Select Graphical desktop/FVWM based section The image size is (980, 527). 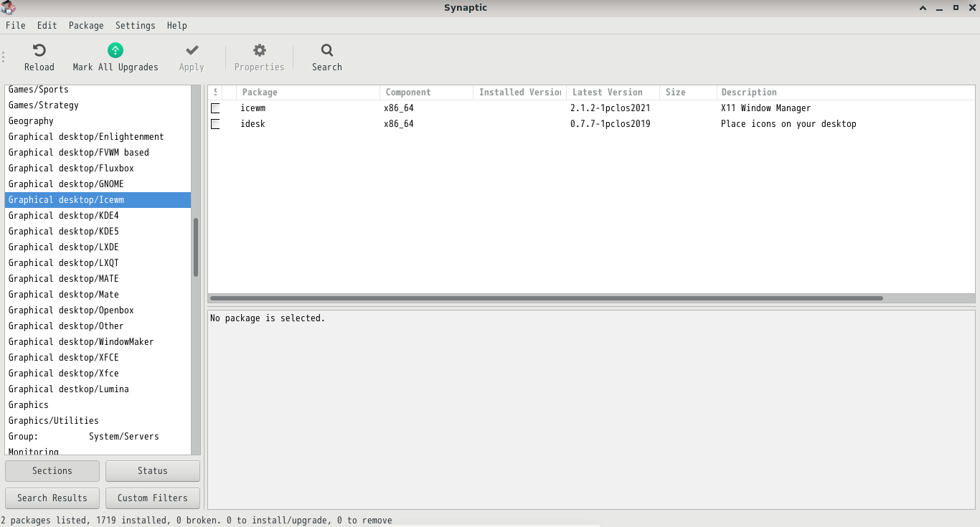[98, 153]
